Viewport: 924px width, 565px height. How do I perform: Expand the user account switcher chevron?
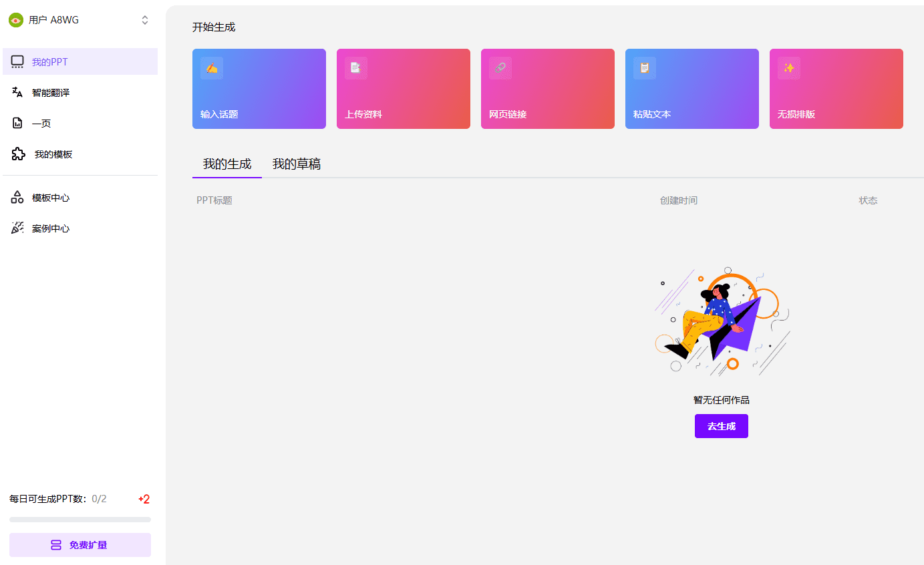[145, 20]
